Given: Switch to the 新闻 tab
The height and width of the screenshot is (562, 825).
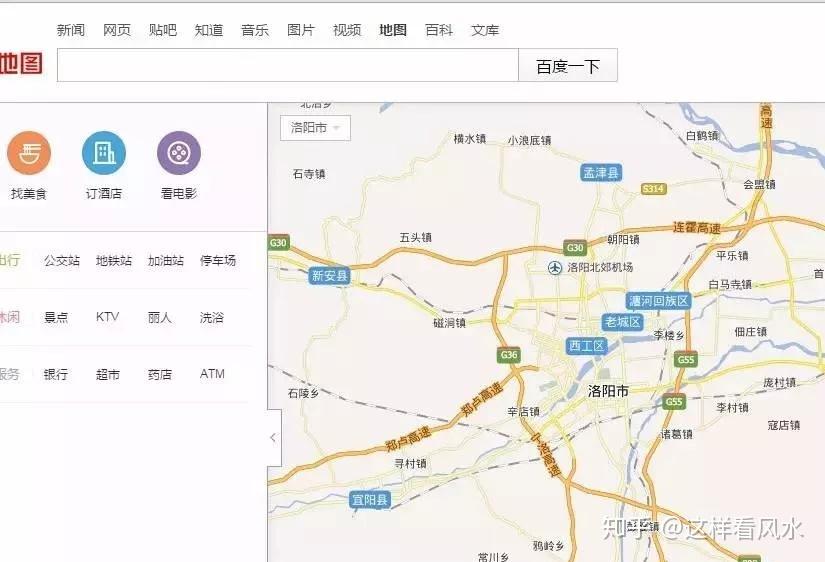Looking at the screenshot, I should click(71, 30).
